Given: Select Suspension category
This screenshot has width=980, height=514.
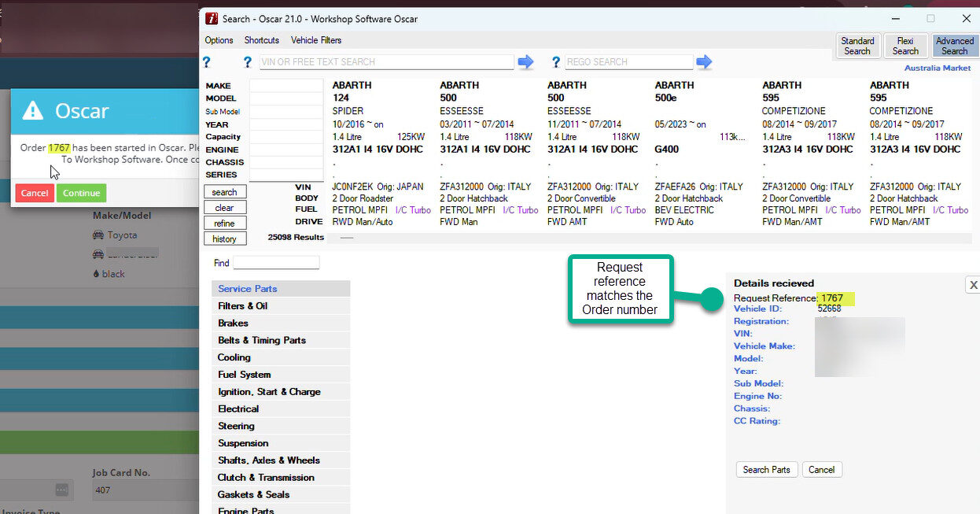Looking at the screenshot, I should click(281, 443).
